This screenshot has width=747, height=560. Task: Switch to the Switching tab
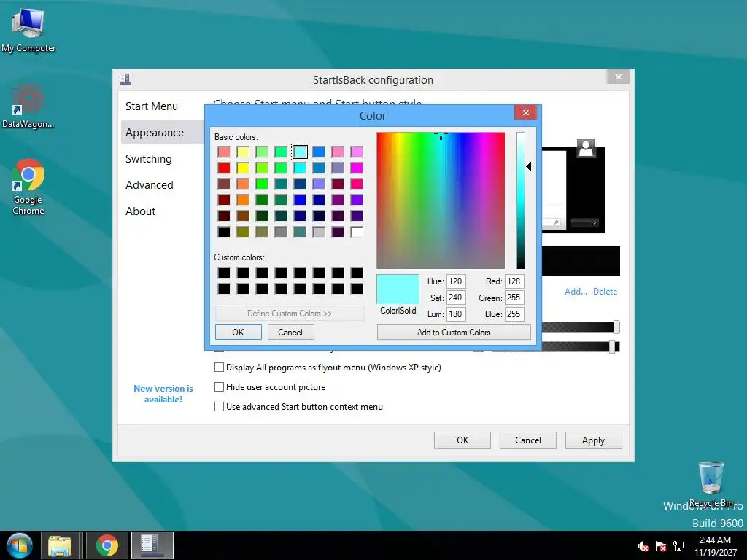coord(149,158)
